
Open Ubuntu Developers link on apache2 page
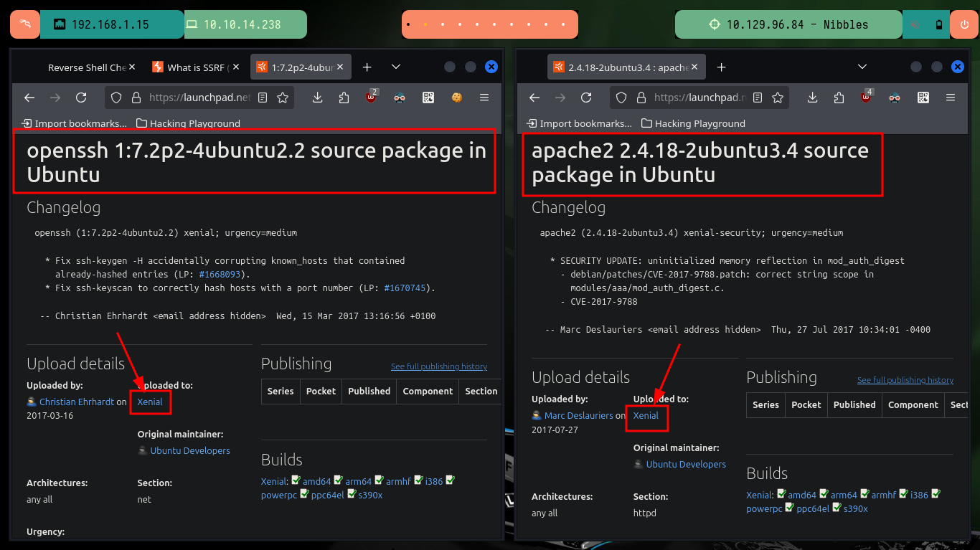[x=686, y=465]
